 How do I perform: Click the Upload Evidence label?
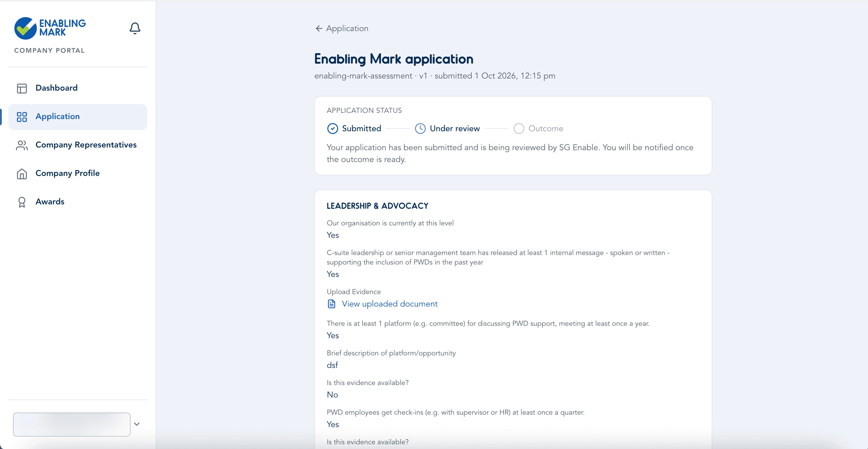click(353, 292)
